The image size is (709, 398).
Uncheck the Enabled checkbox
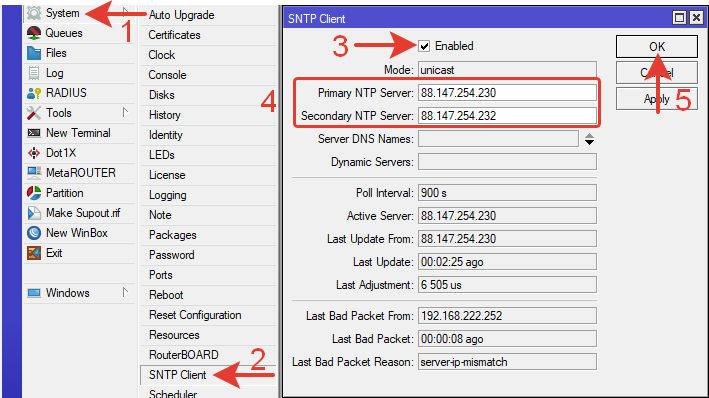(x=424, y=46)
